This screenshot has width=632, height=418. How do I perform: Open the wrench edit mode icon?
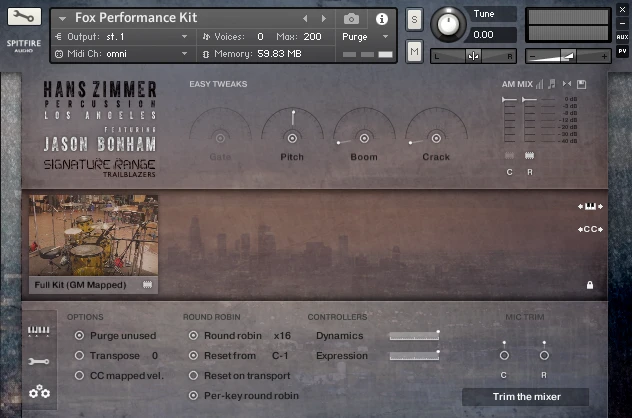[25, 18]
